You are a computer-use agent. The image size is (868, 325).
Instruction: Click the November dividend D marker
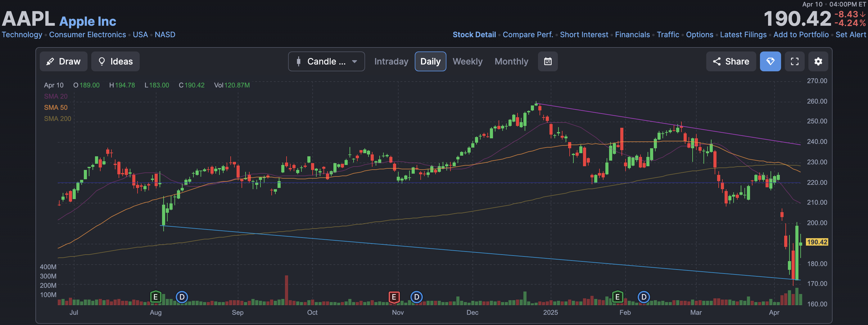click(417, 297)
